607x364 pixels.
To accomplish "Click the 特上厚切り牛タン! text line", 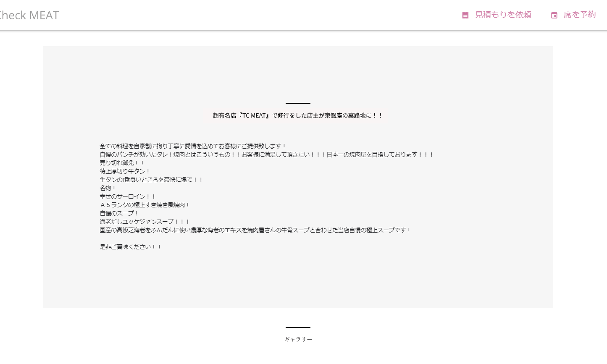I will [125, 171].
